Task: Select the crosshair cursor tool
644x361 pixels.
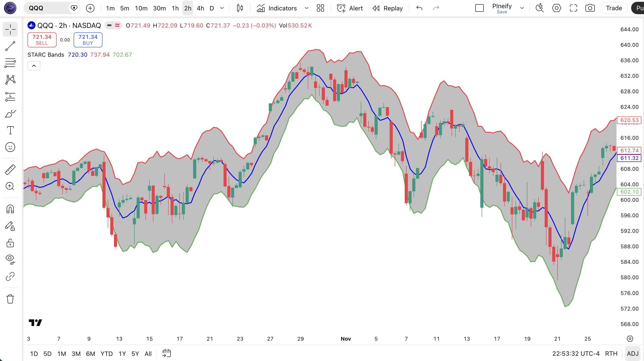Action: click(x=10, y=29)
